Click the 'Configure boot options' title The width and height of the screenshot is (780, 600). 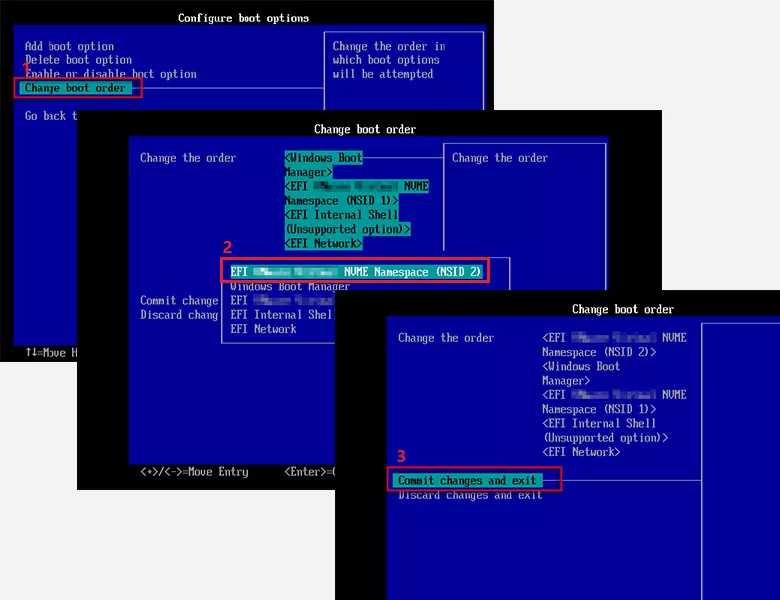tap(243, 18)
